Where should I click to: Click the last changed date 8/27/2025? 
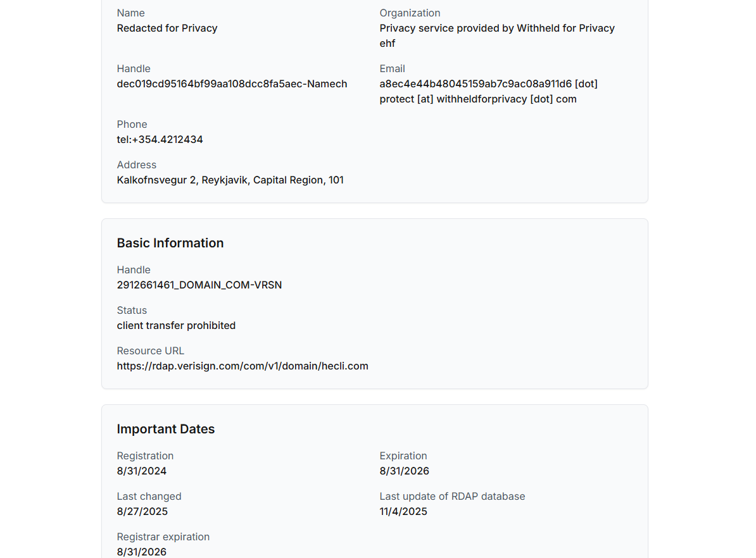pyautogui.click(x=142, y=511)
